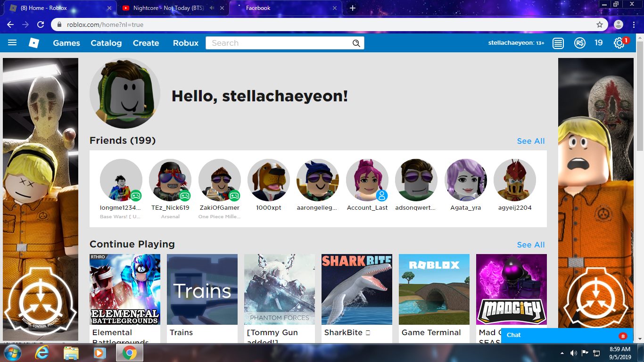Click the Robux count 19

598,43
